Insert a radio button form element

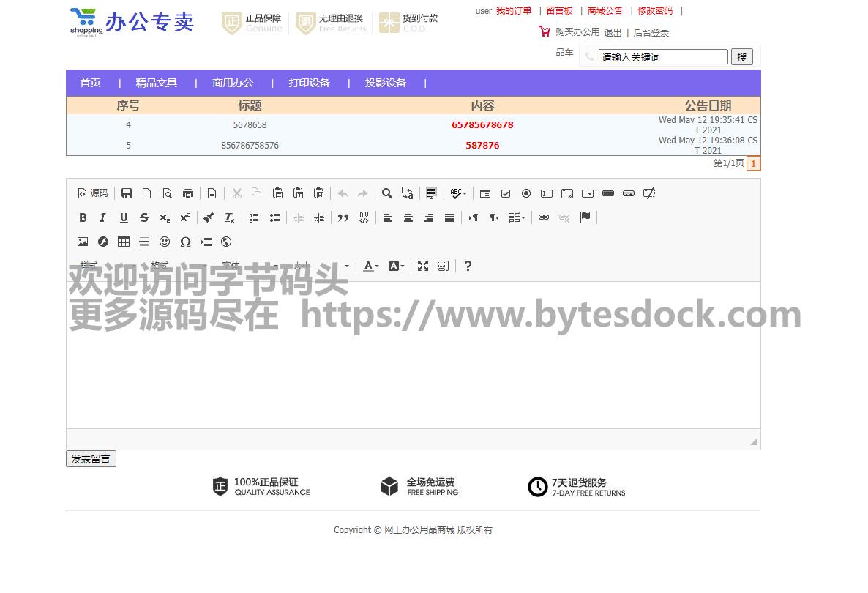pyautogui.click(x=526, y=193)
